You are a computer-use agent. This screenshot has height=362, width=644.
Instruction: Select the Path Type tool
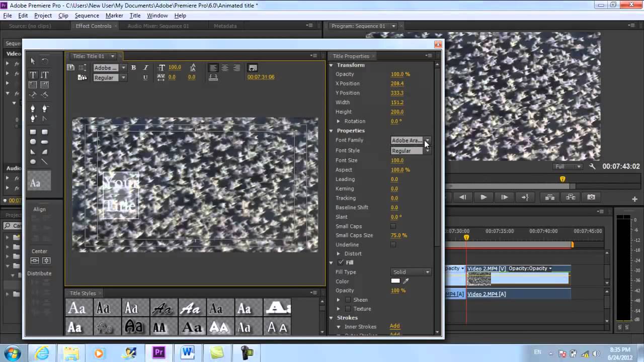pos(33,95)
